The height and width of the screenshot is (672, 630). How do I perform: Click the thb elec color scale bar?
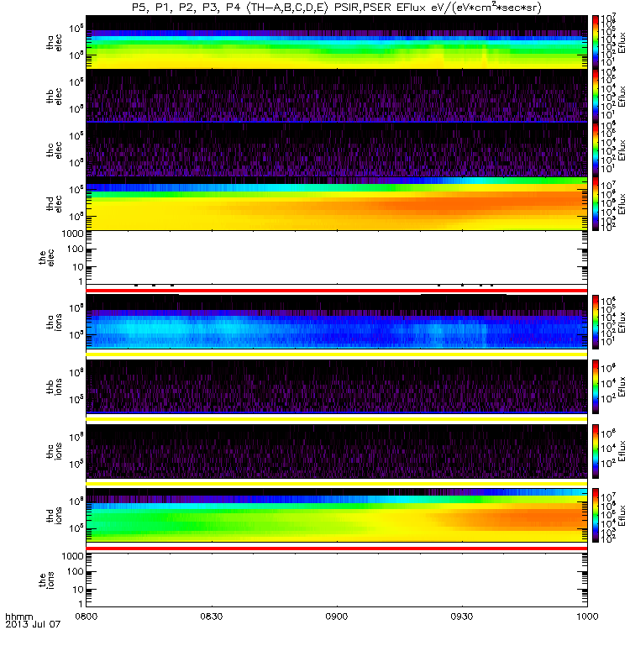[x=596, y=96]
